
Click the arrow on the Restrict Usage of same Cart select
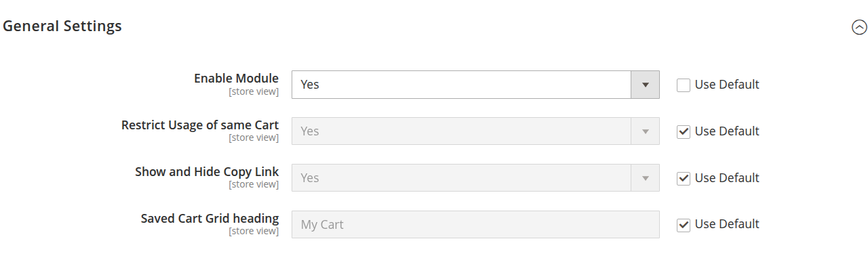pyautogui.click(x=646, y=131)
